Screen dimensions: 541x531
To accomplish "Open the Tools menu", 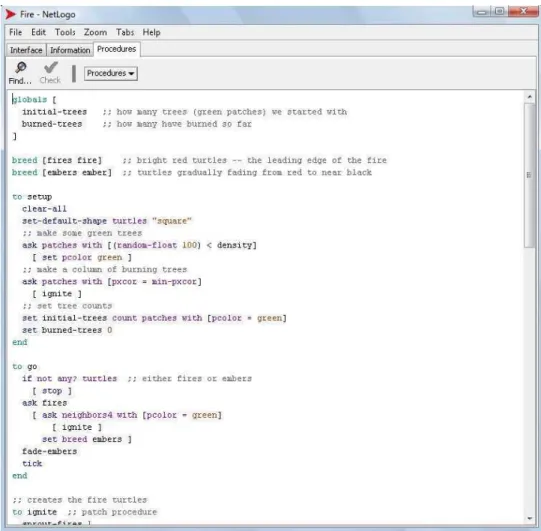I will pos(65,32).
